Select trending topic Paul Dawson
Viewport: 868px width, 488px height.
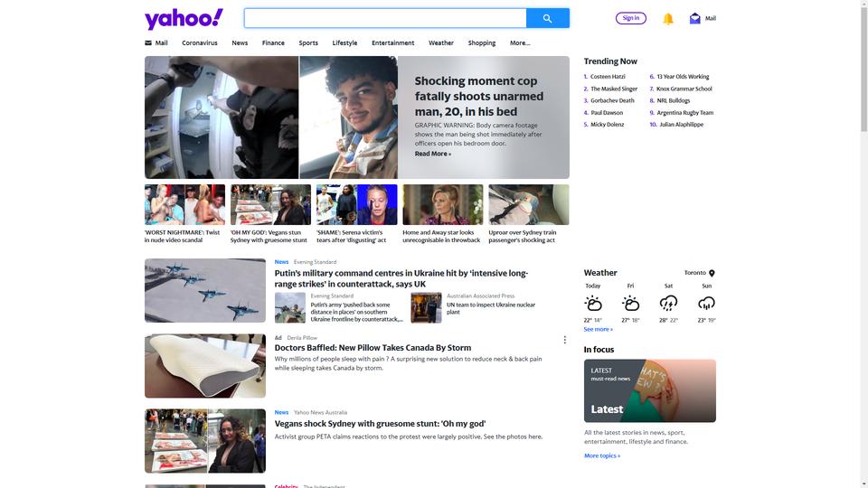(606, 113)
